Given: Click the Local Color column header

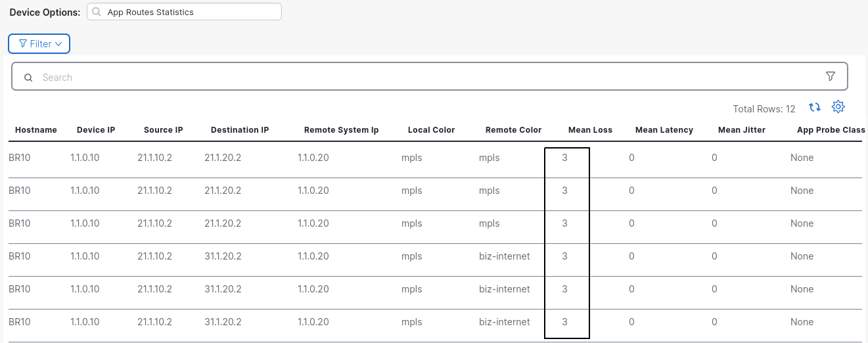Looking at the screenshot, I should coord(431,130).
